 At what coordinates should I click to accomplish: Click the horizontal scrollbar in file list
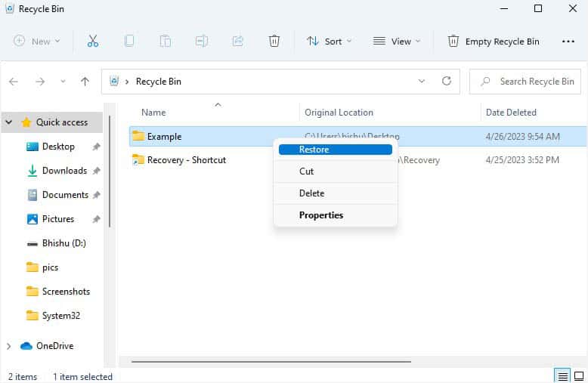click(271, 362)
